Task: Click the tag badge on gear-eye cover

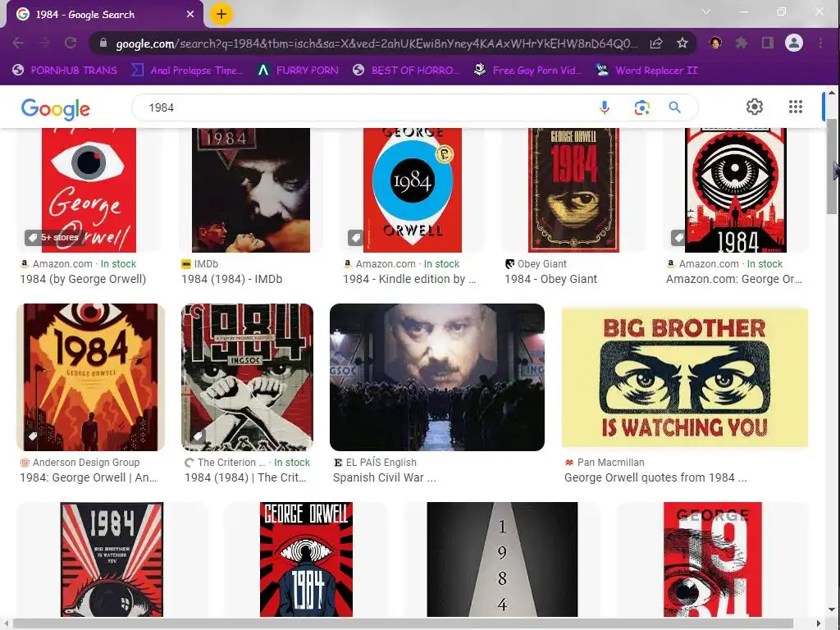Action: [x=678, y=237]
